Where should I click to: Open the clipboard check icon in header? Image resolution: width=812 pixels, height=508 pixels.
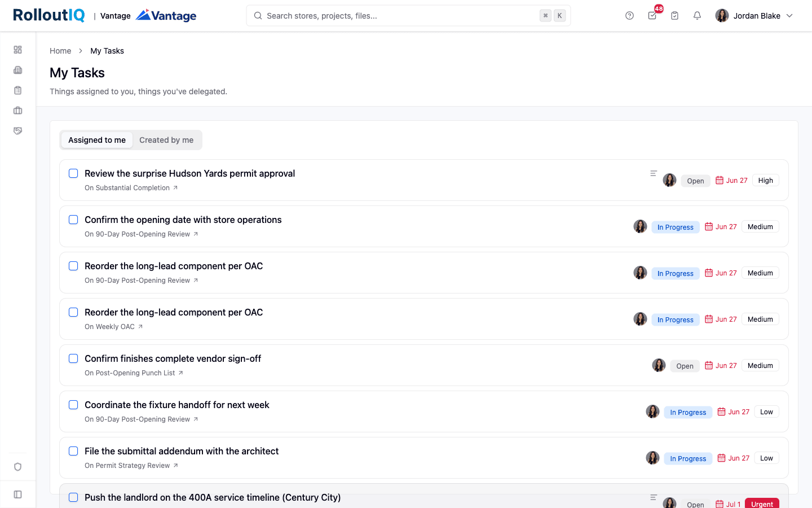click(675, 16)
